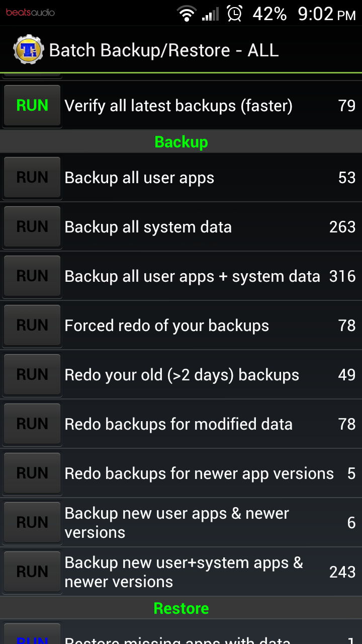Image resolution: width=362 pixels, height=644 pixels.
Task: Run Forced redo of your backups
Action: [x=32, y=326]
